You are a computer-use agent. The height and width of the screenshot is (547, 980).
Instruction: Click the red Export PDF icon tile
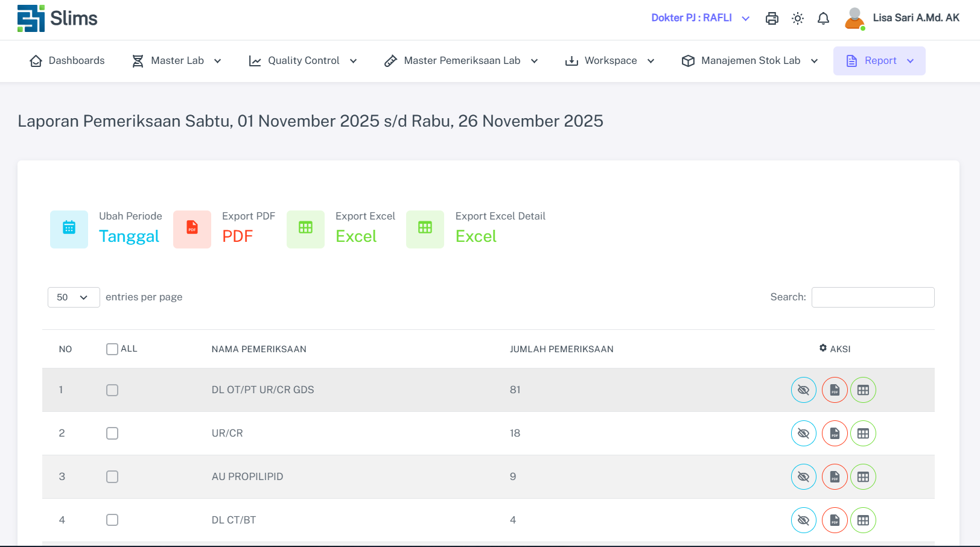tap(192, 229)
